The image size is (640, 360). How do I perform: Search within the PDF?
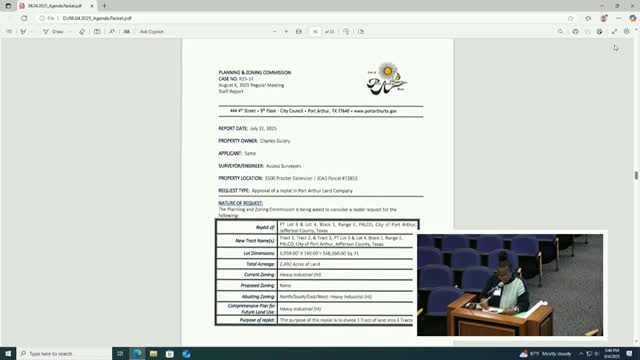560,31
